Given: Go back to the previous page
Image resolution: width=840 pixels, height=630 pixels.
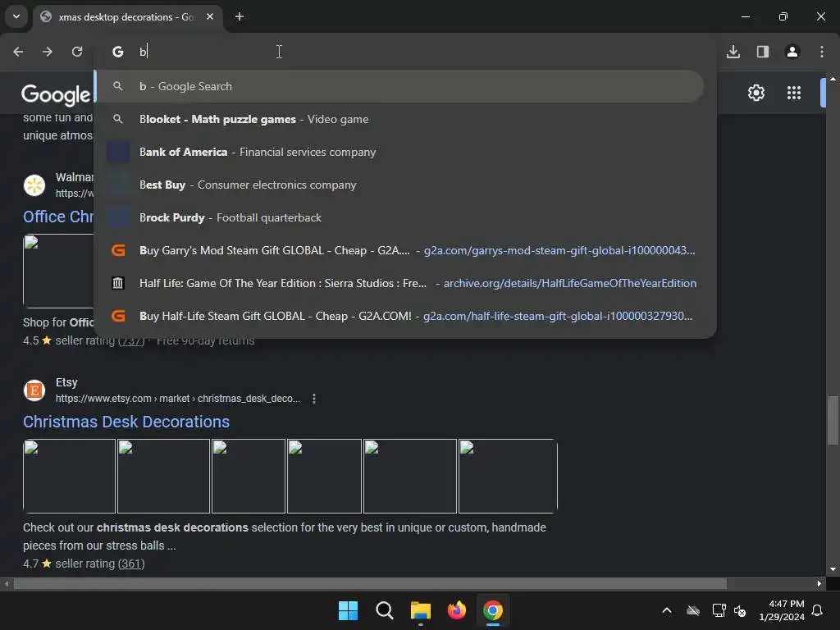Looking at the screenshot, I should (18, 52).
